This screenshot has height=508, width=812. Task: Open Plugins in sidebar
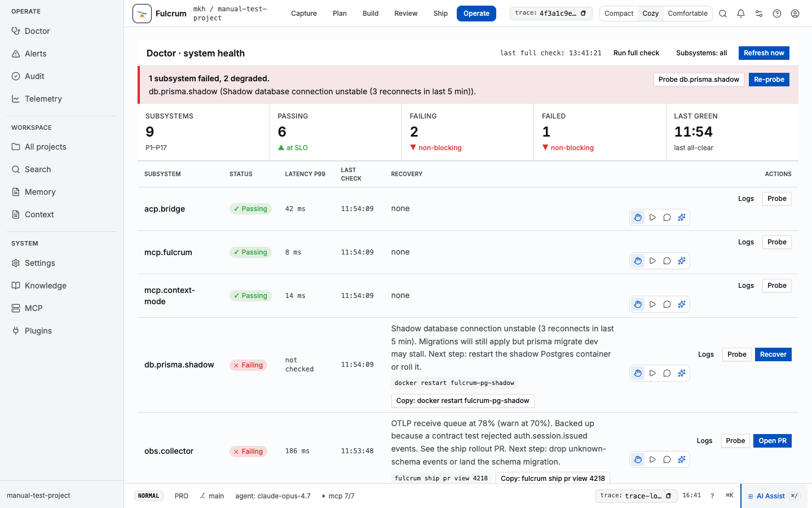click(62, 331)
